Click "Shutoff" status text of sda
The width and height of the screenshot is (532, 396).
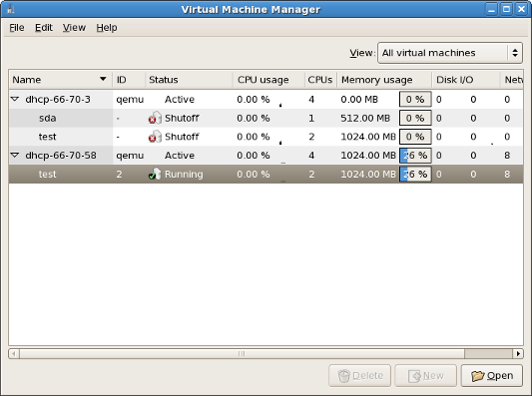click(182, 118)
